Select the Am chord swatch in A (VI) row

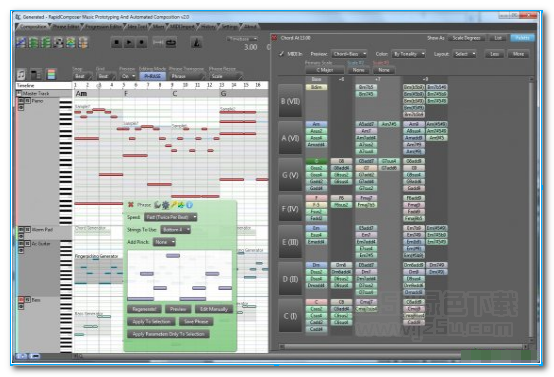tap(316, 124)
